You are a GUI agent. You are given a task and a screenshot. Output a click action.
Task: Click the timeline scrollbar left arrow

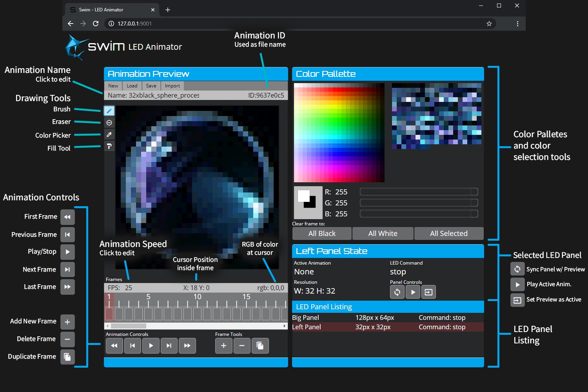(107, 326)
